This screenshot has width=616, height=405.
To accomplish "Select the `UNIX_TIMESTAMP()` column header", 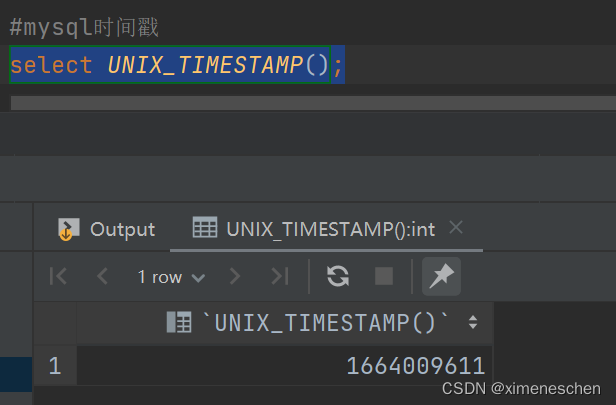I will point(326,322).
